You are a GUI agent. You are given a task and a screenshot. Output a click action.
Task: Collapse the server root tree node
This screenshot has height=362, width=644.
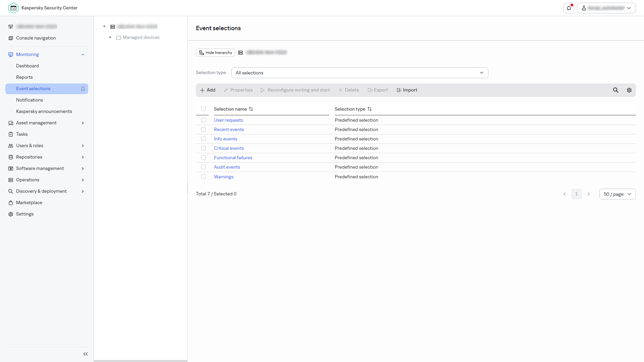104,26
